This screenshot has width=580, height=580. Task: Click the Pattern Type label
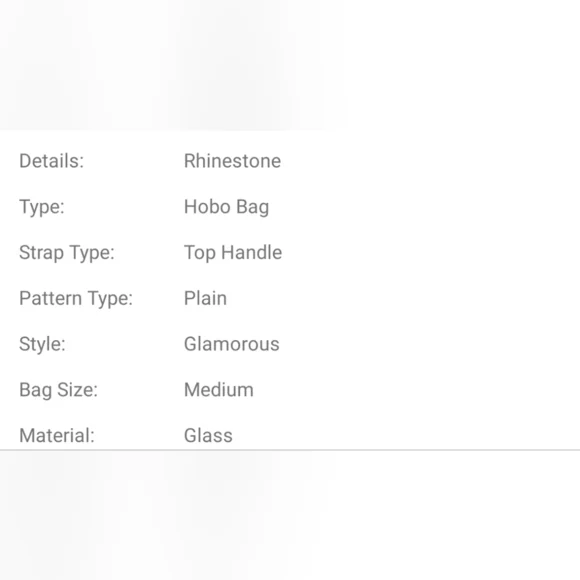click(x=76, y=299)
